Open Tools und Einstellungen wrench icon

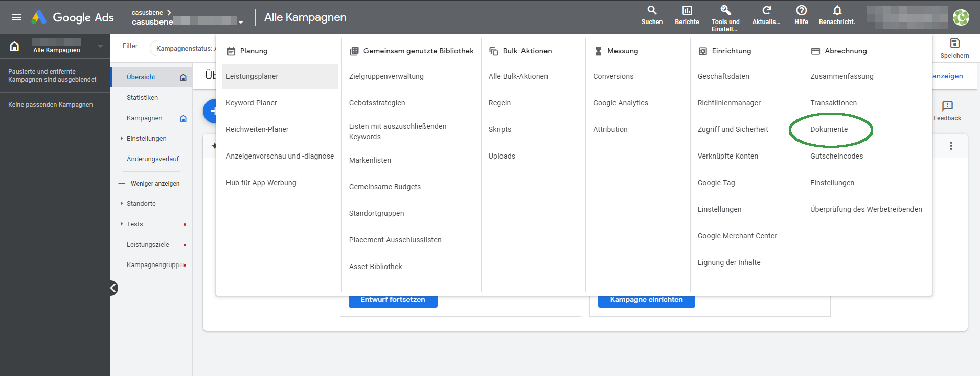(x=725, y=10)
